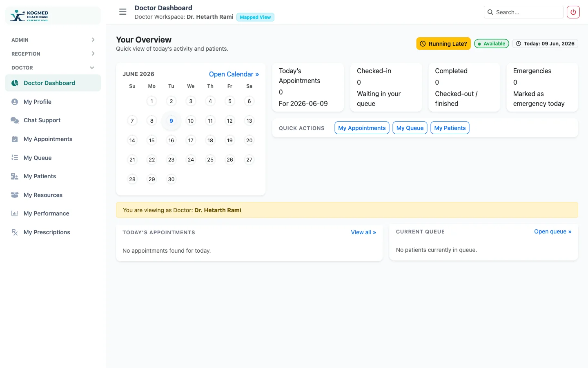Click the My Performance chart icon
This screenshot has width=588, height=368.
(15, 213)
